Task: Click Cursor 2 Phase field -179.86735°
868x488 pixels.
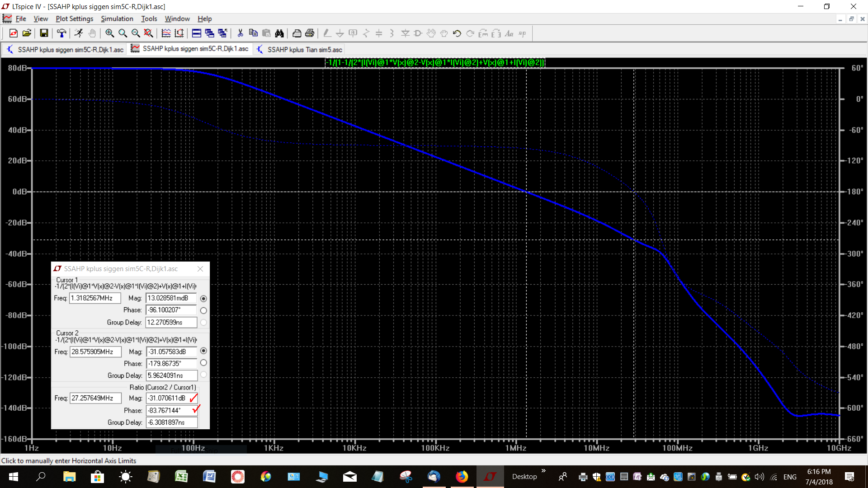Action: [172, 363]
